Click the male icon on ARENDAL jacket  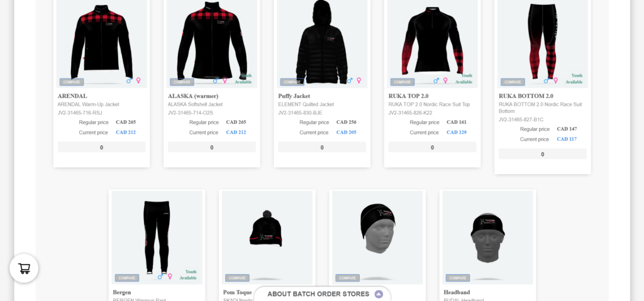tap(130, 80)
